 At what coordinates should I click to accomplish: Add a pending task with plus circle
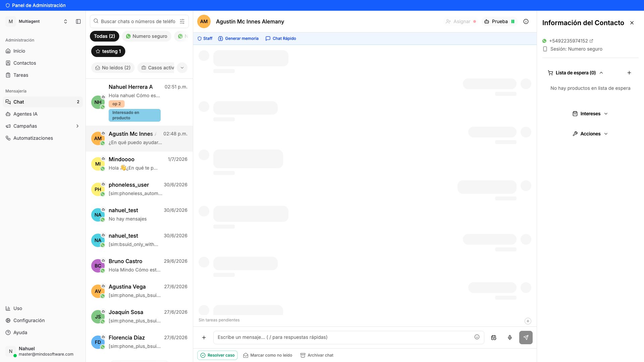pos(528,321)
